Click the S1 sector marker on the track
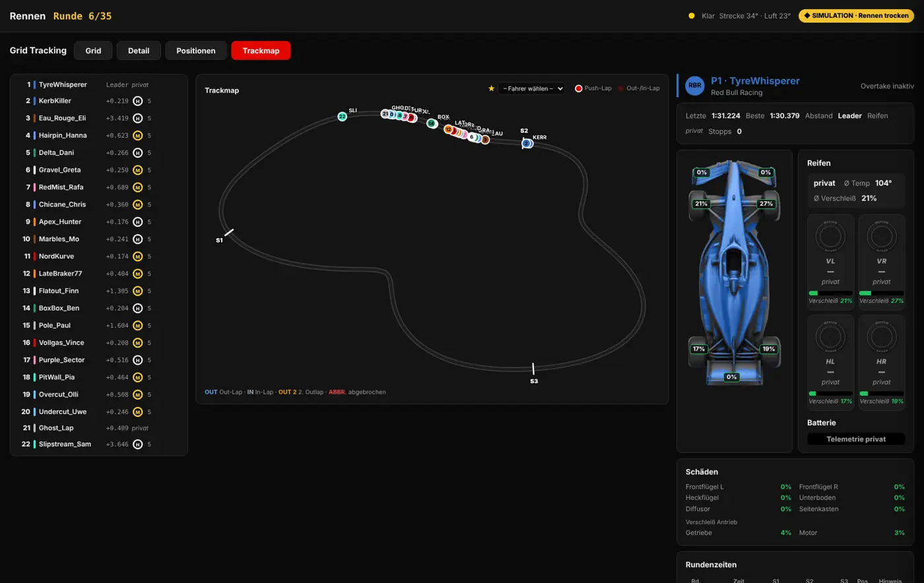Viewport: 924px width, 583px height. tap(228, 233)
